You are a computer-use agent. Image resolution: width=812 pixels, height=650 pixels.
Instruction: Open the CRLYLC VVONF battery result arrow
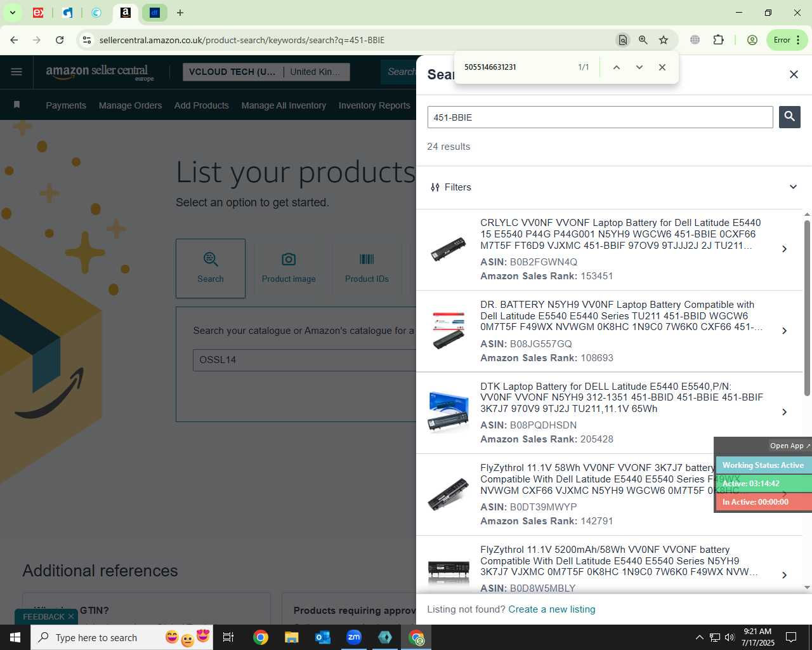coord(785,249)
